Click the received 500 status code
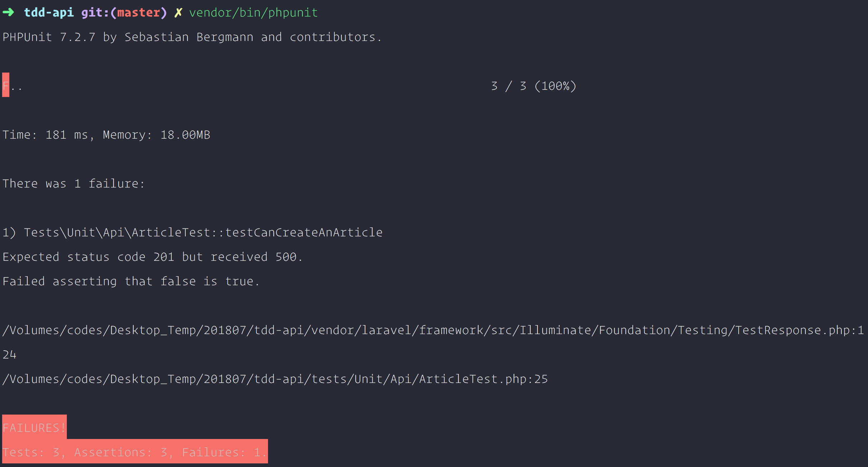 click(x=286, y=257)
